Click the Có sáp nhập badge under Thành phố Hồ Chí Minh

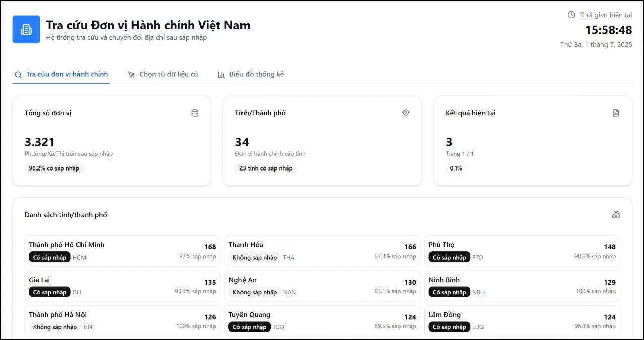49,257
